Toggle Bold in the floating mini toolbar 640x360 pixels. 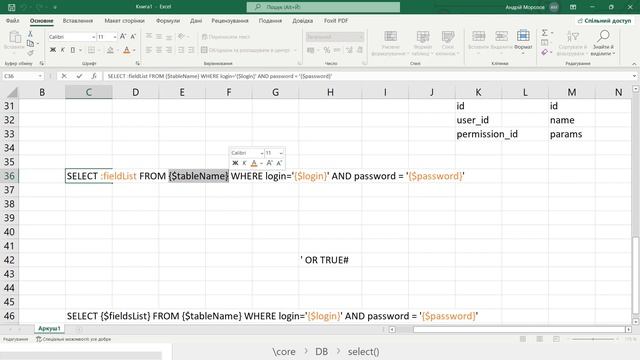235,163
